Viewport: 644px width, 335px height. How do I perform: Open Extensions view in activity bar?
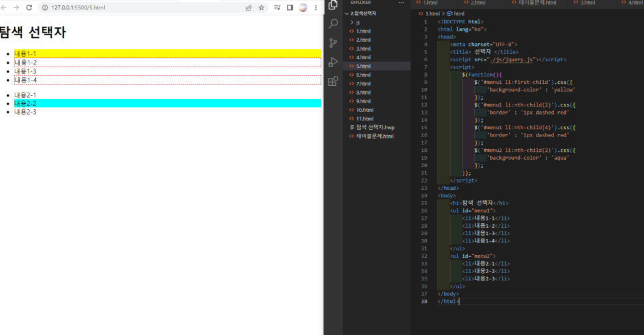point(333,81)
